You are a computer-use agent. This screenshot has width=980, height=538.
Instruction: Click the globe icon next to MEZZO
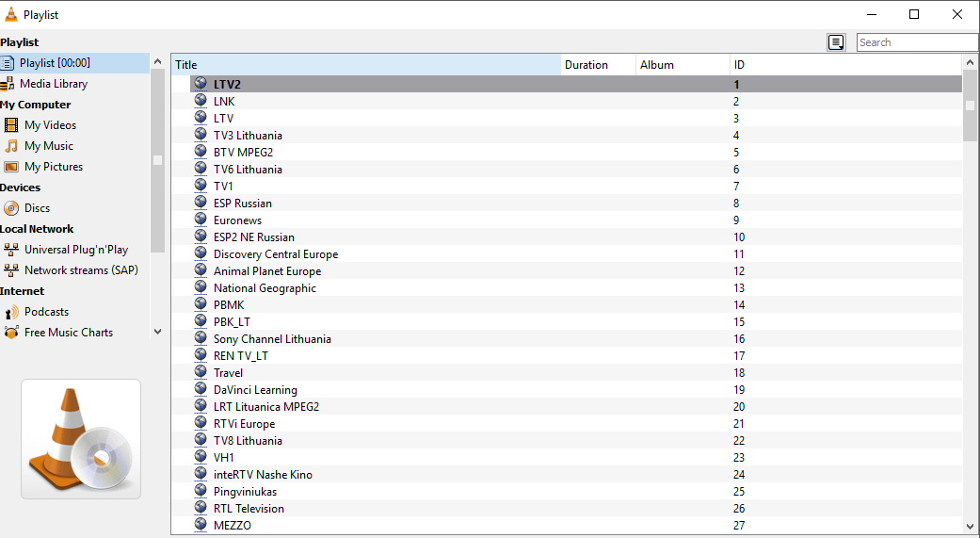pos(201,524)
